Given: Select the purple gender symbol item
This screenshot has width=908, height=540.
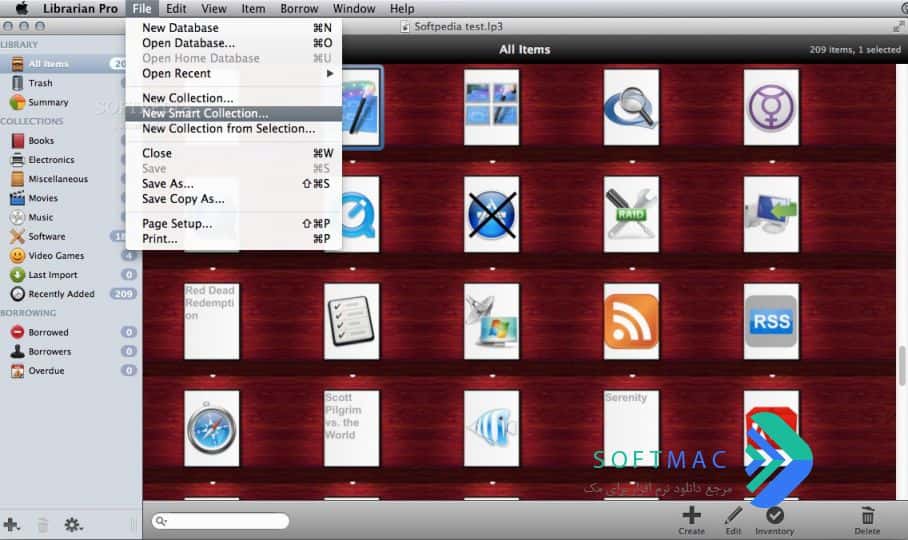Looking at the screenshot, I should point(771,107).
